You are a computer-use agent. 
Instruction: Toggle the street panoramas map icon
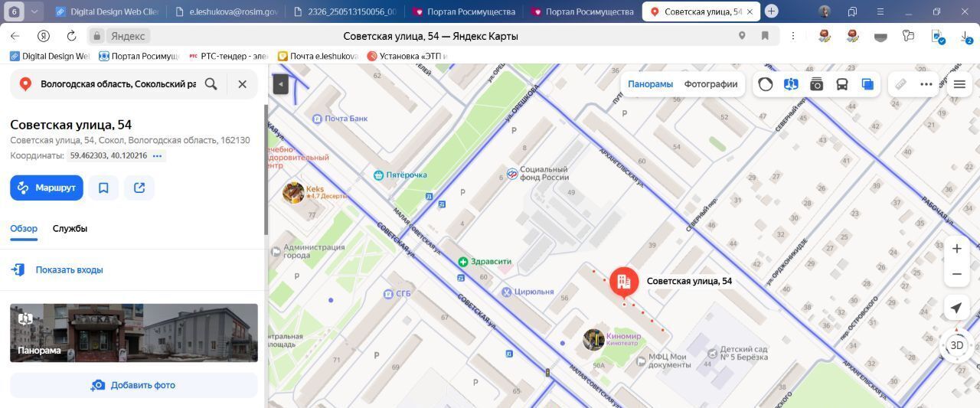791,84
